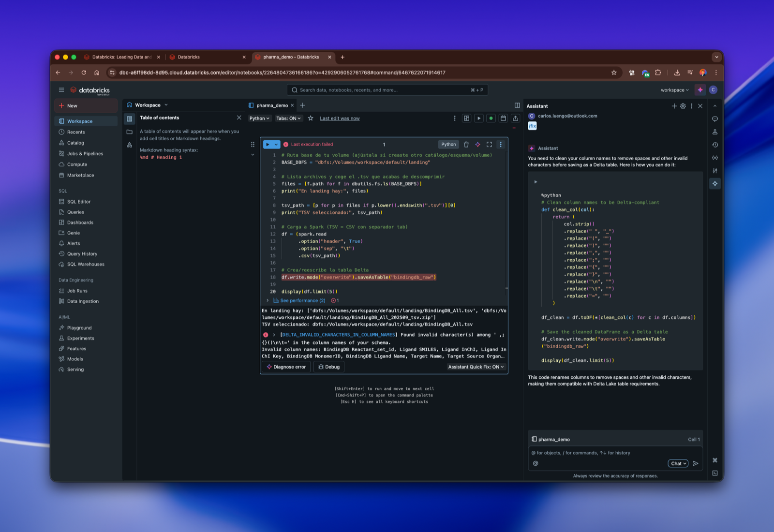The width and height of the screenshot is (774, 532).
Task: Expand the code cell to fullscreen
Action: (x=489, y=144)
